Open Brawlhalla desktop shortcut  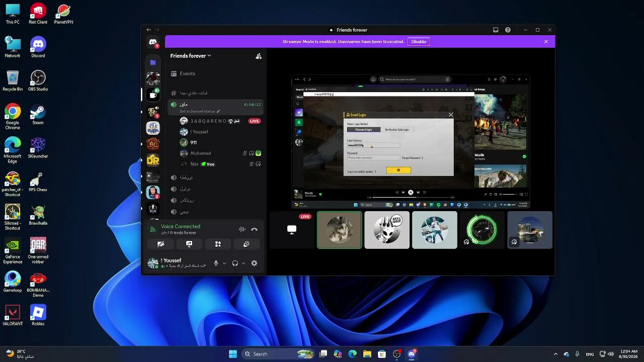pos(38,215)
